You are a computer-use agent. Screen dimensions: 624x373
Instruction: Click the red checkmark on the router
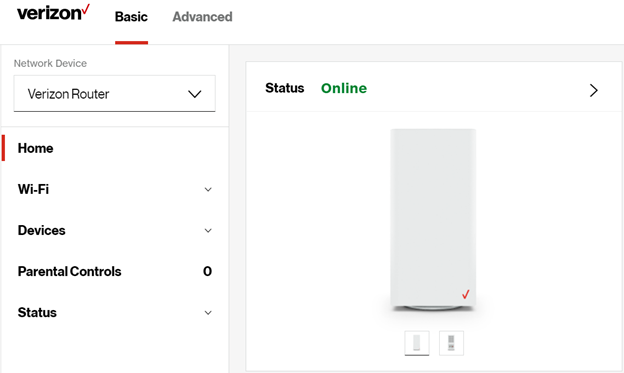point(466,294)
